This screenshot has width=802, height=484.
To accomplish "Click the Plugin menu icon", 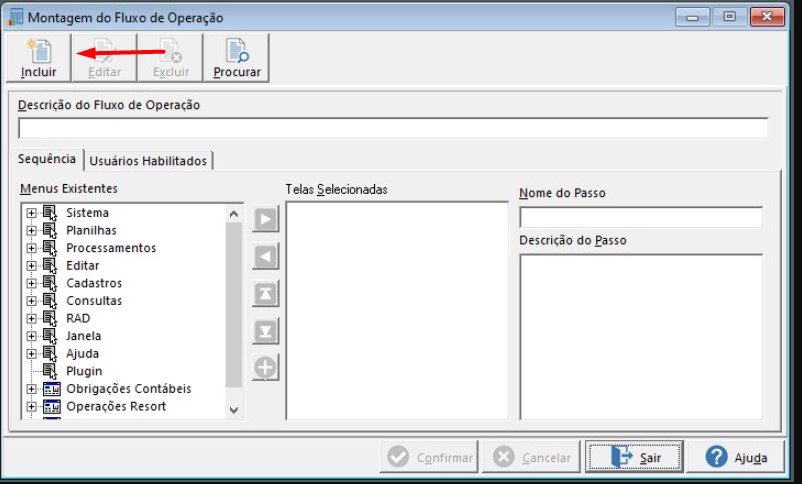I will click(50, 371).
